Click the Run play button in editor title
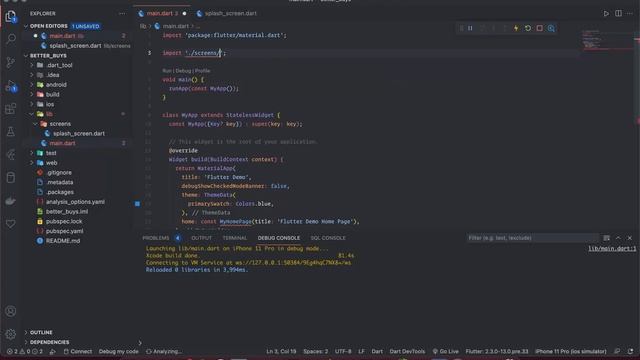Screen dimensions: 640x360 coord(606,13)
